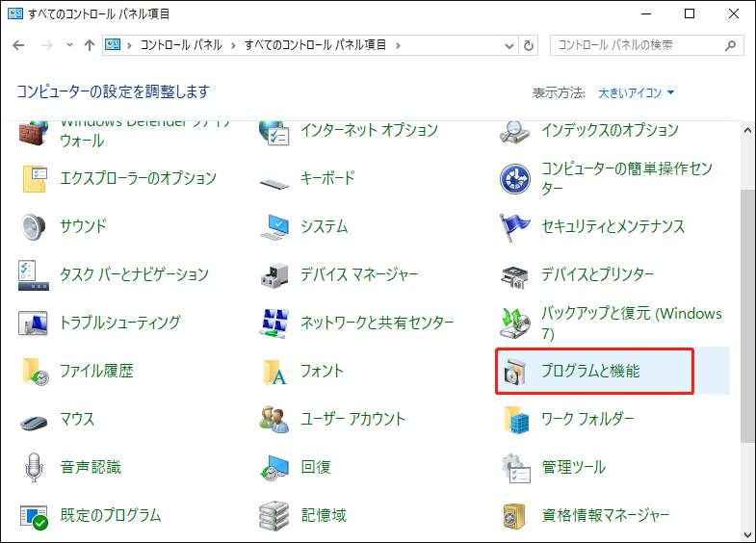Click the ユーザー アカウント people icon

(x=274, y=419)
